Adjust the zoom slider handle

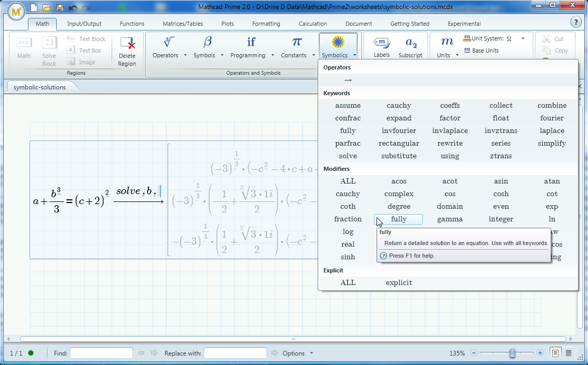[x=512, y=353]
